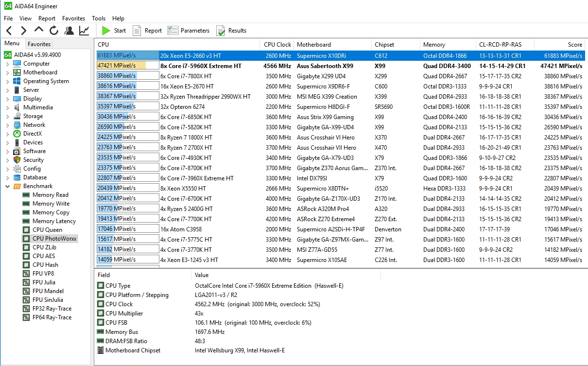The image size is (588, 366).
Task: Select the 8x Core i7-5960X Extreme HT row
Action: (x=341, y=66)
